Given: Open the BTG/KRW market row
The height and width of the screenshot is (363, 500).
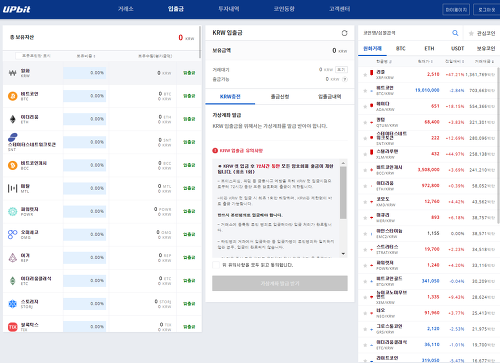Looking at the screenshot, I should point(429,281).
